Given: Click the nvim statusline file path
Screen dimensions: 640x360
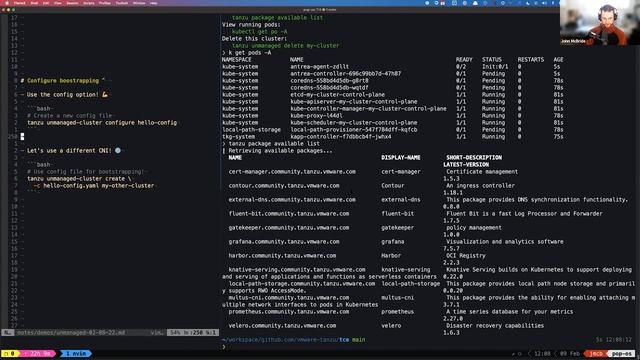Looking at the screenshot, I should (x=71, y=333).
